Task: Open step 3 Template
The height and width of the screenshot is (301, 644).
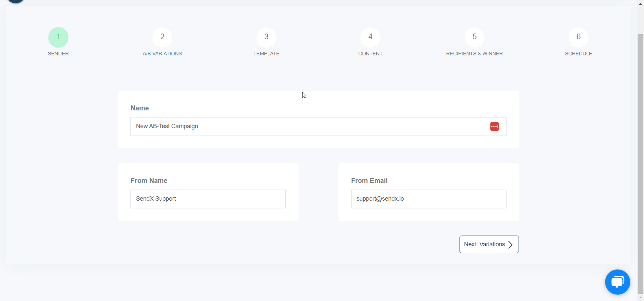Action: pyautogui.click(x=266, y=37)
